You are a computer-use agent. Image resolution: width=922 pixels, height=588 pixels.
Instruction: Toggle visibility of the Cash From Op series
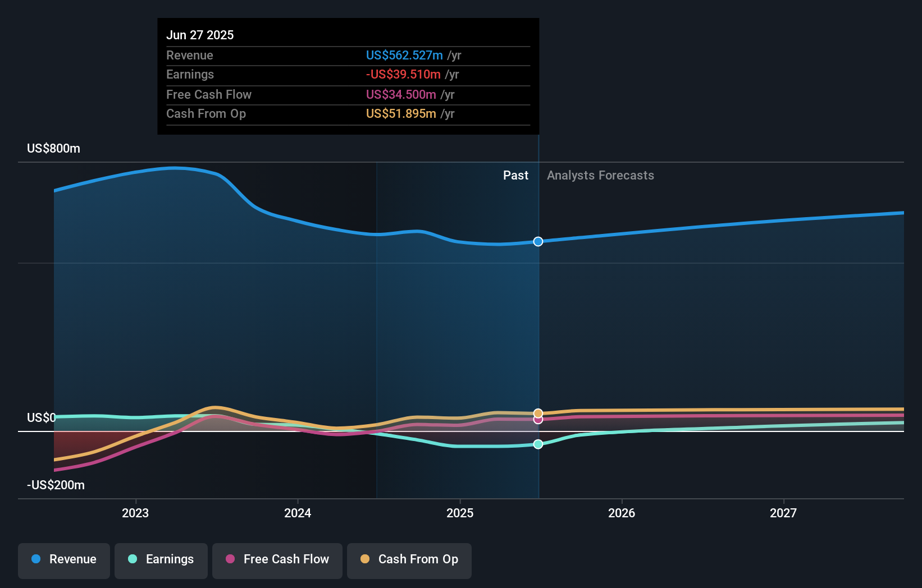[409, 559]
